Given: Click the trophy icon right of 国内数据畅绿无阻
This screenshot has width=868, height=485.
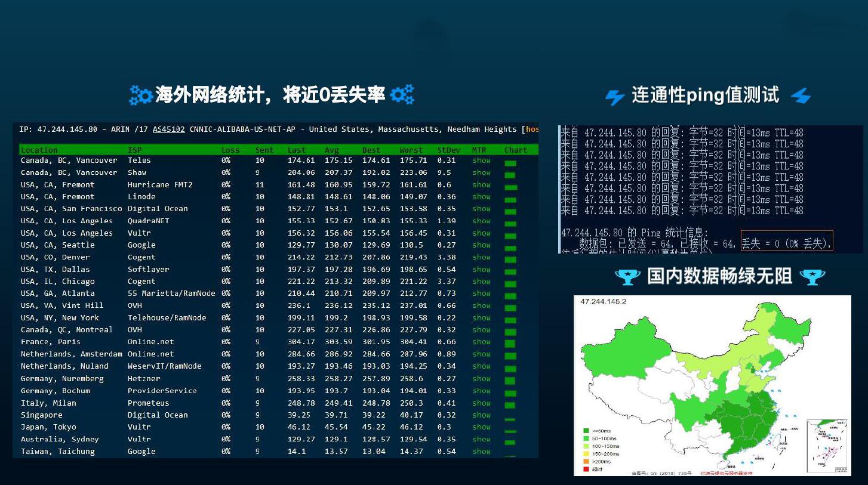Looking at the screenshot, I should coord(812,276).
